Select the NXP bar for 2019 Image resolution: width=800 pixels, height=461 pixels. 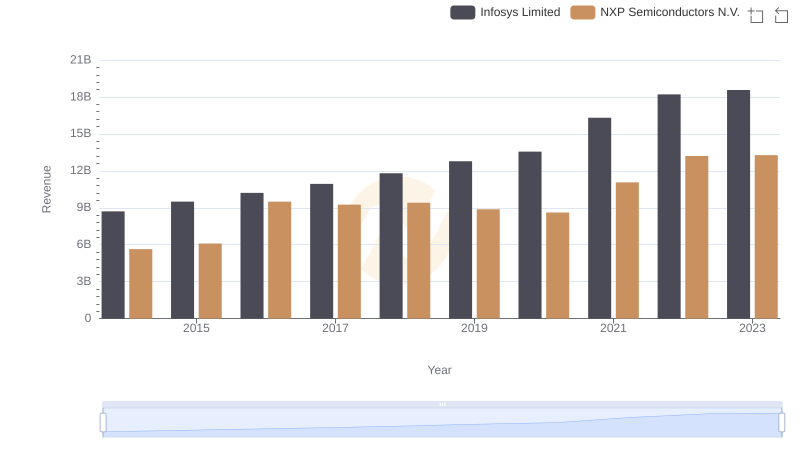pos(488,264)
